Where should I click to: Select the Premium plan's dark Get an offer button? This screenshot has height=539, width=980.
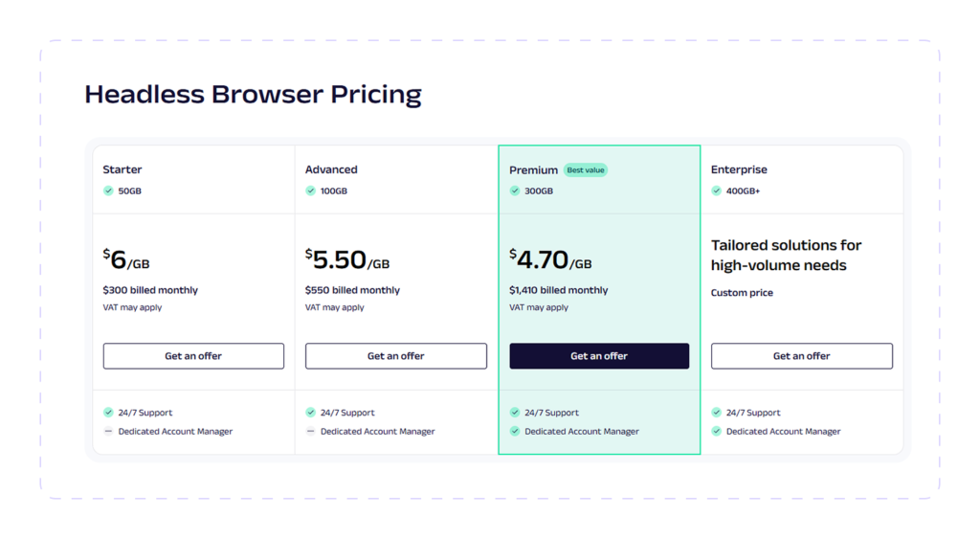(599, 356)
